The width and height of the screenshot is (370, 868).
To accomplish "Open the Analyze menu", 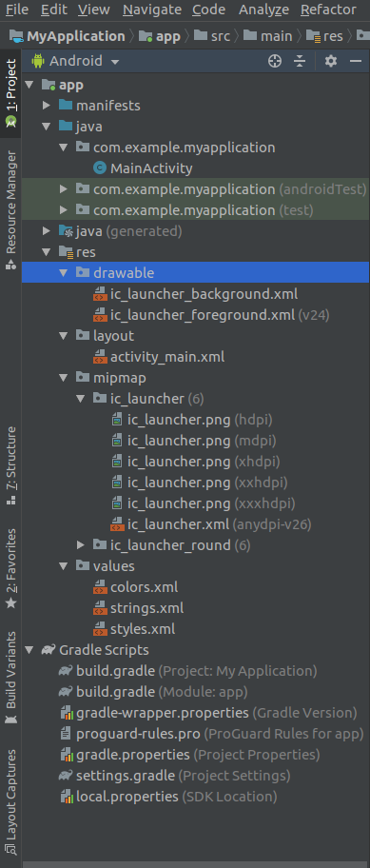I will click(x=263, y=10).
